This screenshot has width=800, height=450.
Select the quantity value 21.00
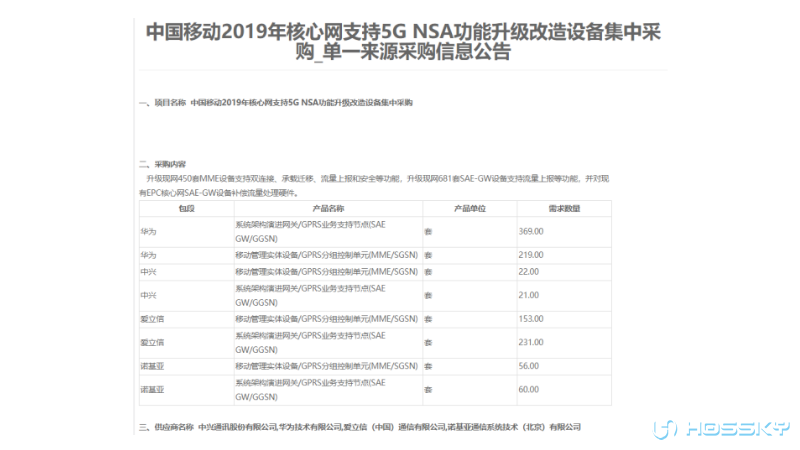[x=529, y=295]
